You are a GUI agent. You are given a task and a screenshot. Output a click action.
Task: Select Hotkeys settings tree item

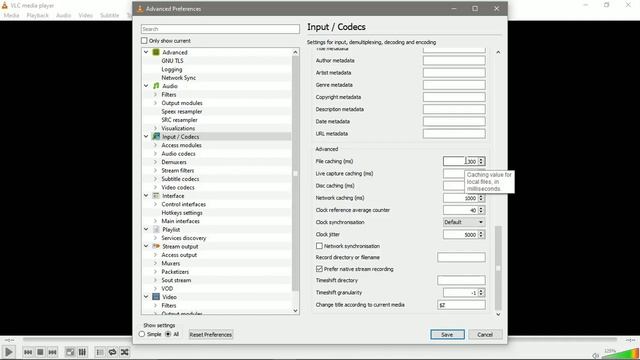(x=182, y=213)
